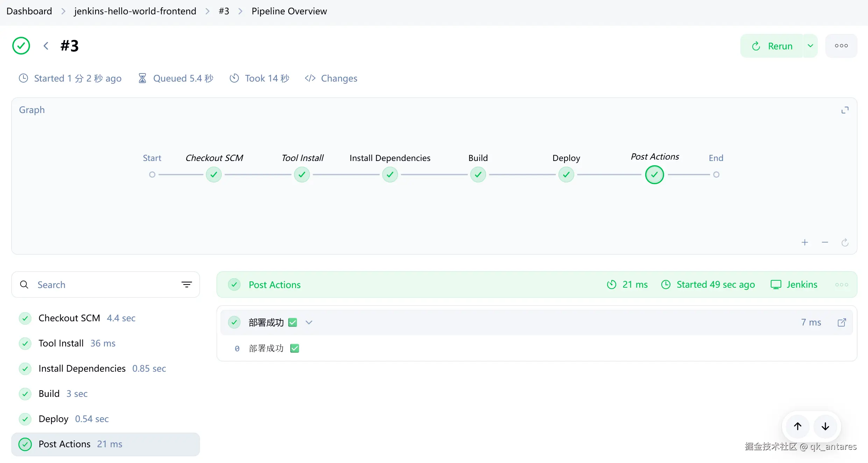Select the Deploy graph node

coord(566,175)
